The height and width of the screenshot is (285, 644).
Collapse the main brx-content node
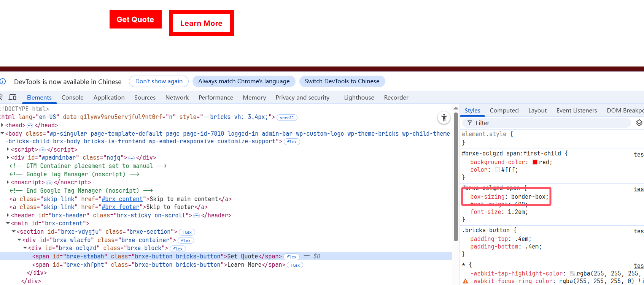point(8,223)
